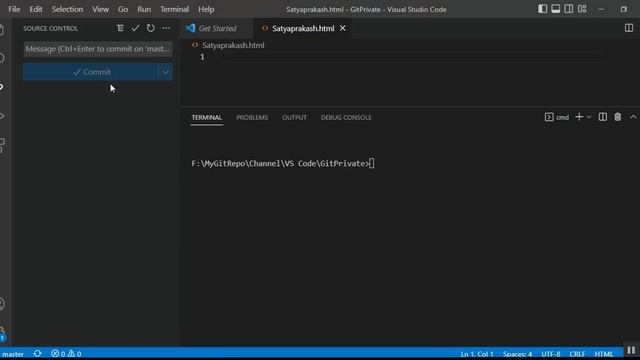The width and height of the screenshot is (640, 360).
Task: Open the Terminal menu
Action: coord(174,9)
